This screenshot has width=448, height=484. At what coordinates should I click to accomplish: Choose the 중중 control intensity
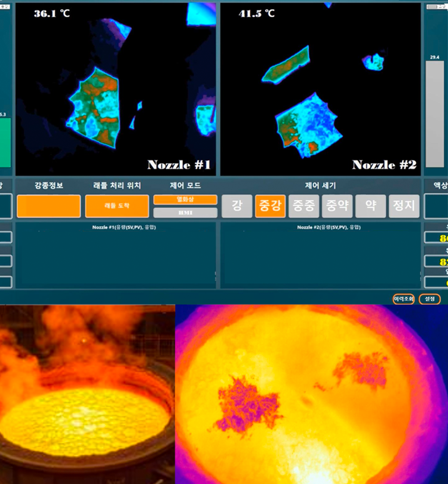pos(304,207)
